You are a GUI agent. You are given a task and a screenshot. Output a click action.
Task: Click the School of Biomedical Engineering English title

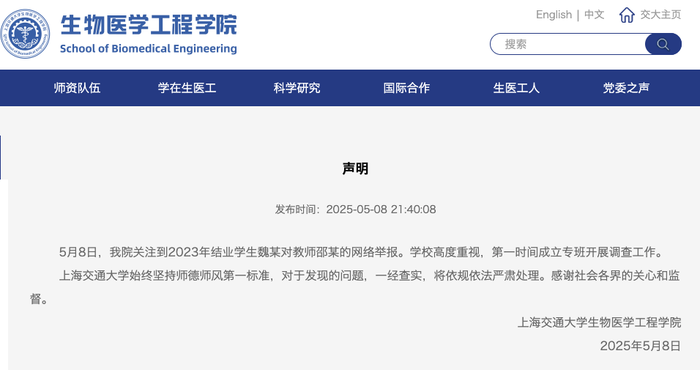(x=149, y=49)
